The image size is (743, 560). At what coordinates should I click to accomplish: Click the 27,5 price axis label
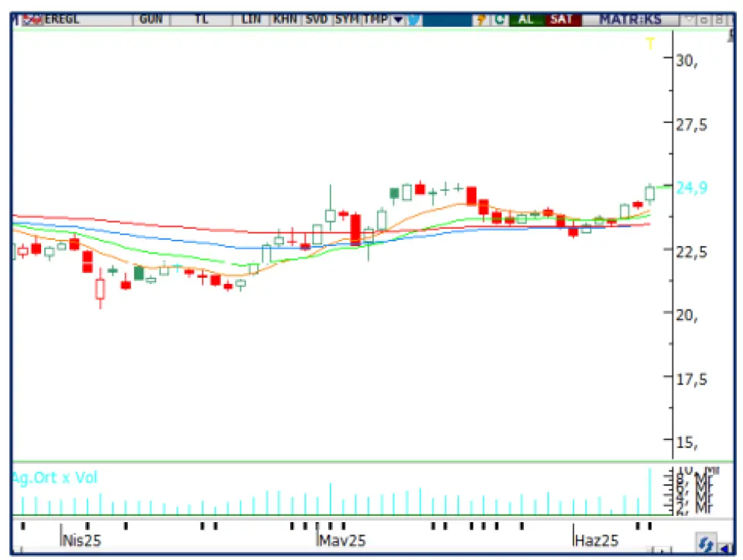(691, 125)
